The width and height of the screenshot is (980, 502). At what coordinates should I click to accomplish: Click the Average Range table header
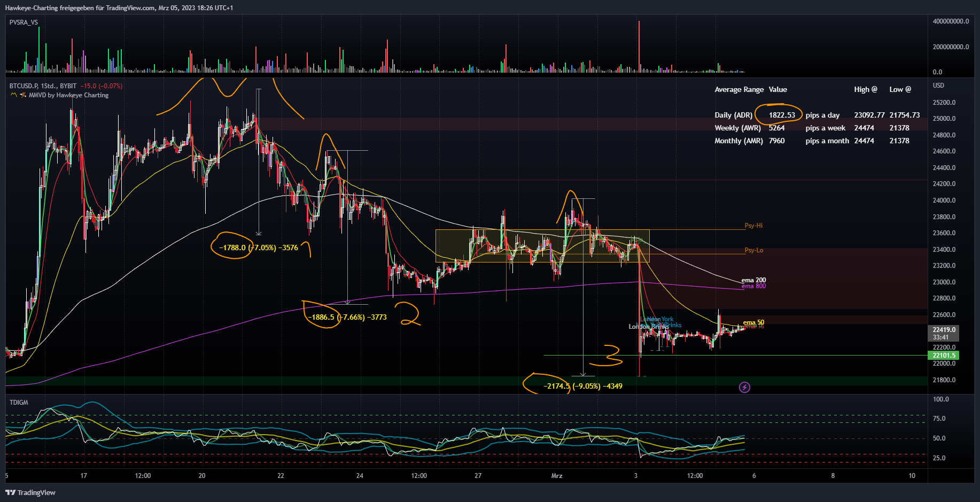pyautogui.click(x=739, y=89)
